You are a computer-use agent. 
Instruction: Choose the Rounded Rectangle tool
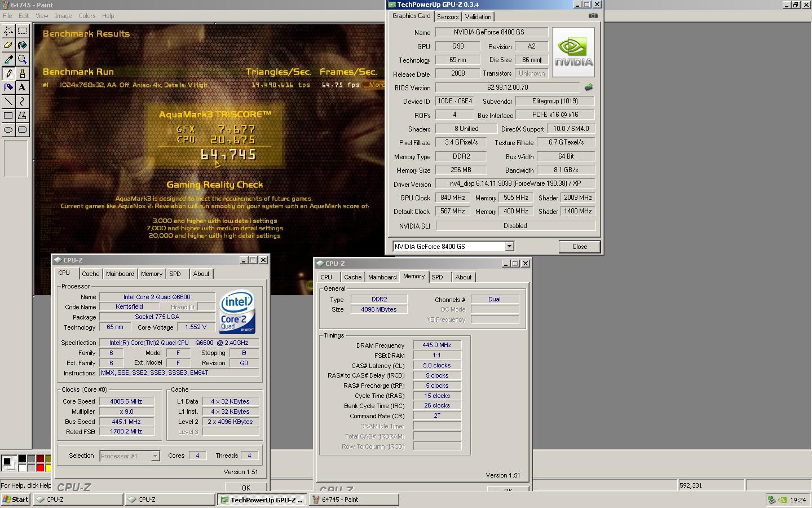(23, 130)
